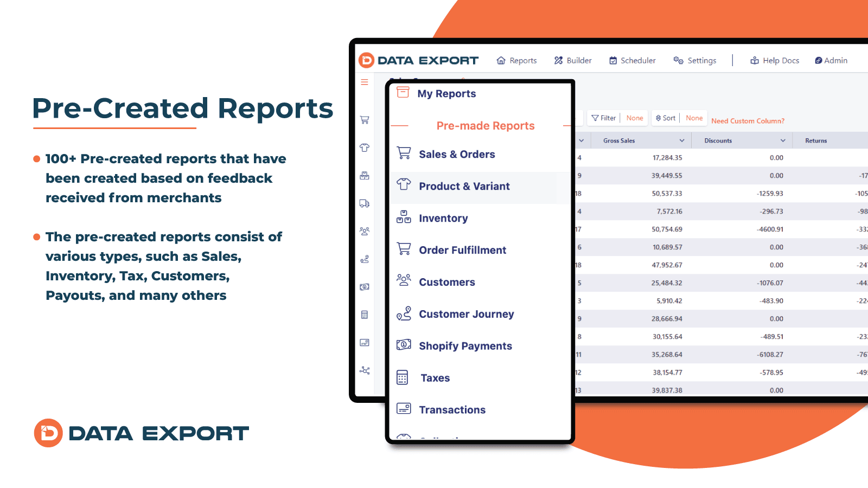Expand the Gross Sales column dropdown
Image resolution: width=868 pixels, height=488 pixels.
682,140
